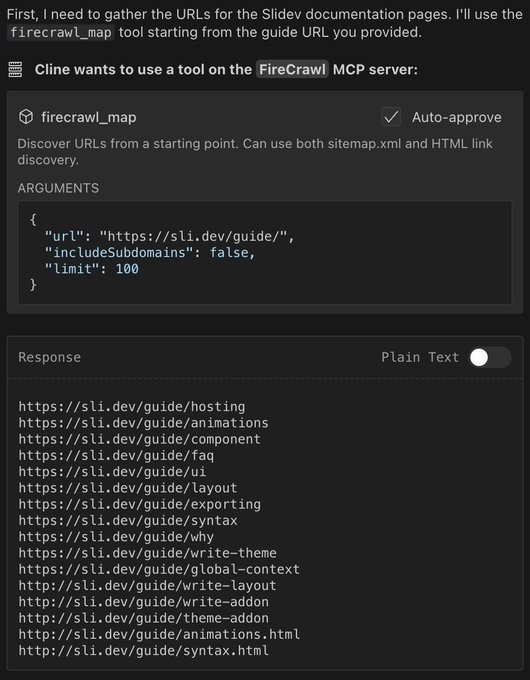This screenshot has height=680, width=530.
Task: Open the guide/exporting link
Action: click(x=139, y=504)
